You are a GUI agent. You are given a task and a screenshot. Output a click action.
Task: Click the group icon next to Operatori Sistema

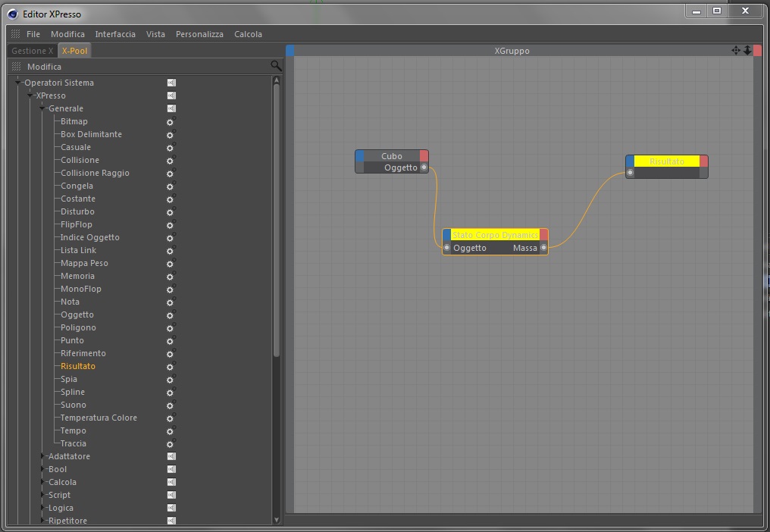click(x=171, y=83)
